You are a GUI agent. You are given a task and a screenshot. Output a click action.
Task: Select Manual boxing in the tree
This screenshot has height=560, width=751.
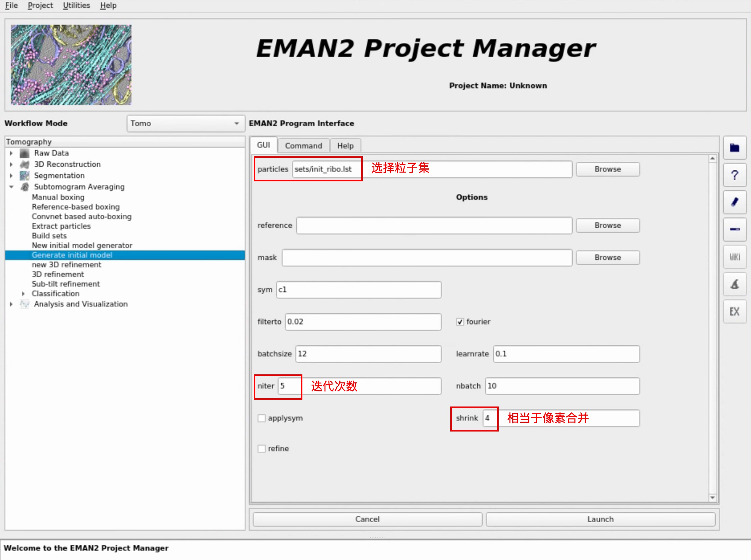point(58,197)
